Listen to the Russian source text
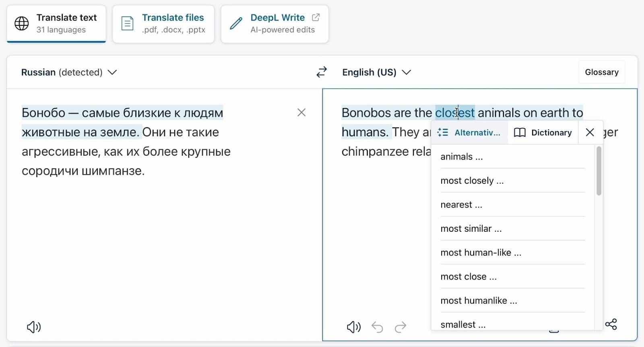The width and height of the screenshot is (644, 347). (34, 327)
